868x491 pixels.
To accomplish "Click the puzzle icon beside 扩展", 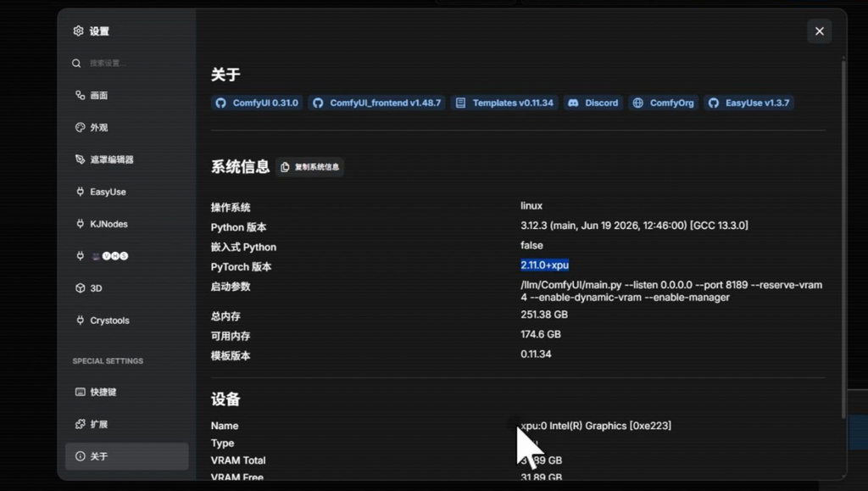I will pyautogui.click(x=81, y=424).
